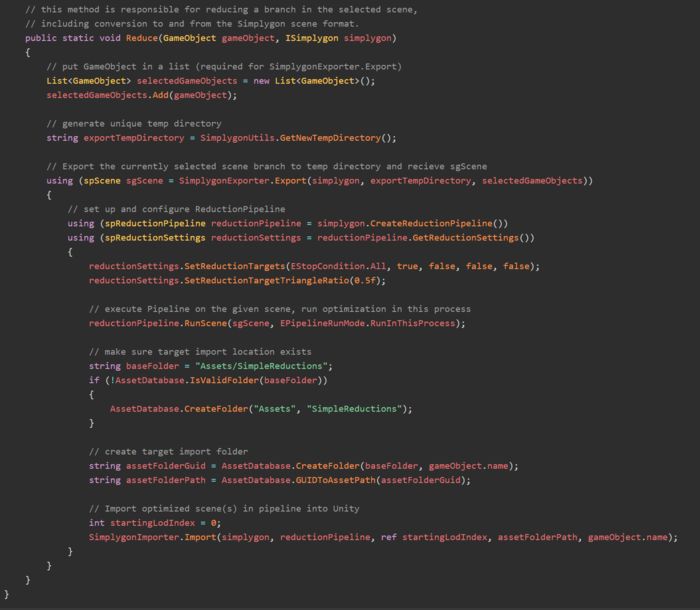Click the List<GameObject> type at line start
The image size is (700, 610).
point(89,81)
